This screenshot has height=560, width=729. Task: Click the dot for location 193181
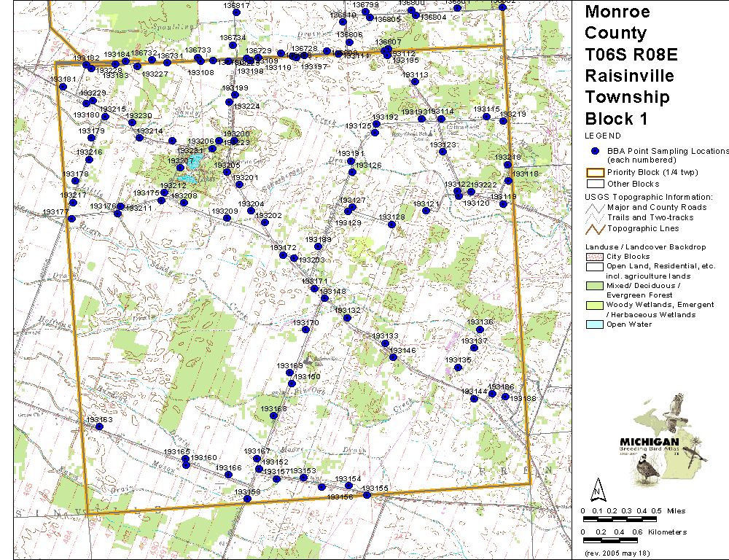(x=63, y=86)
